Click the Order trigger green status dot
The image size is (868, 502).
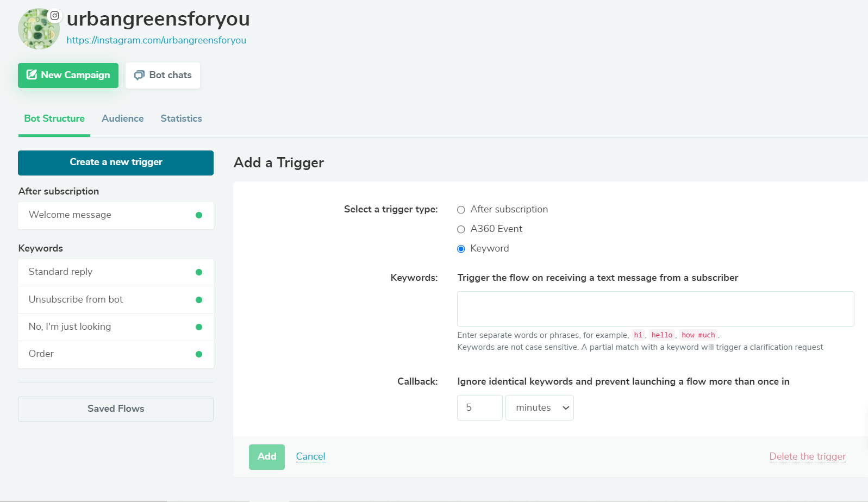pyautogui.click(x=199, y=354)
